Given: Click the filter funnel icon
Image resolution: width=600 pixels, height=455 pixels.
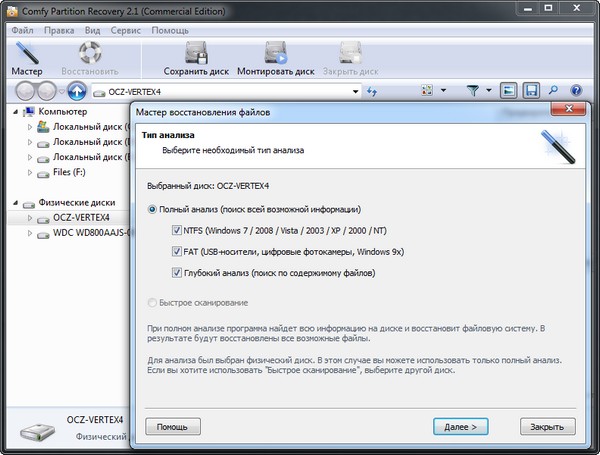Looking at the screenshot, I should tap(473, 91).
